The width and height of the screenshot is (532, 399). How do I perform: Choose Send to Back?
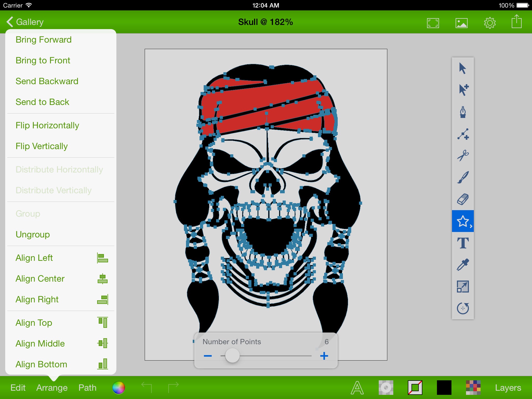[42, 102]
